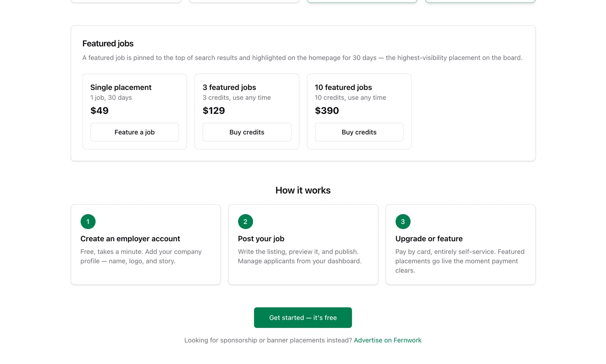Click the '1 job, 30 days' text

click(x=111, y=97)
